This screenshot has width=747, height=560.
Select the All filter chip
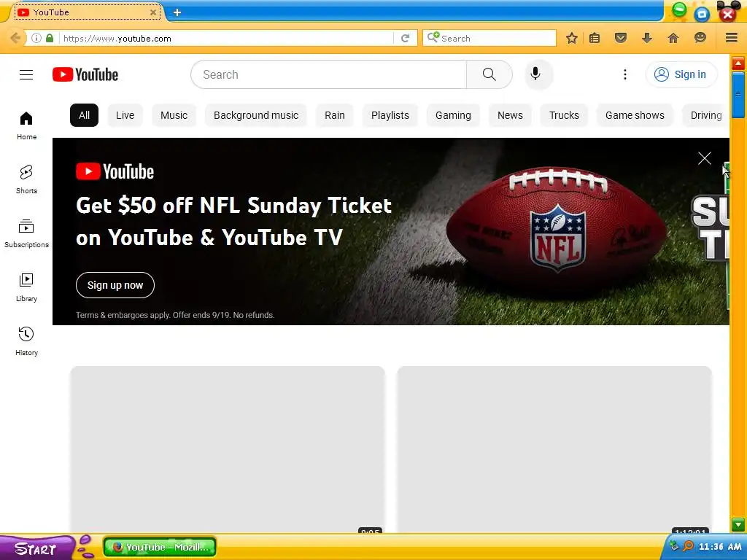coord(85,115)
